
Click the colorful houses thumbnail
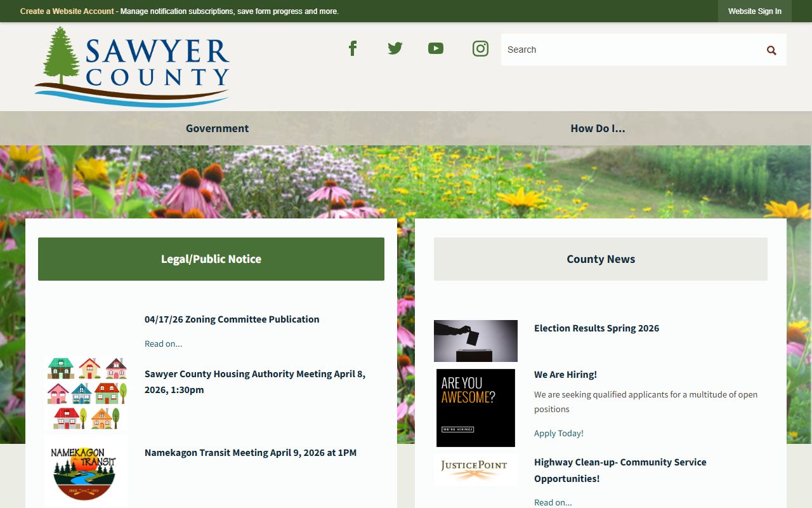tap(86, 394)
